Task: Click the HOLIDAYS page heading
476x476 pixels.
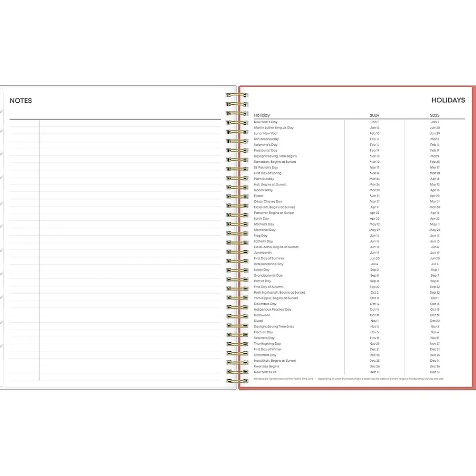Action: pos(448,100)
